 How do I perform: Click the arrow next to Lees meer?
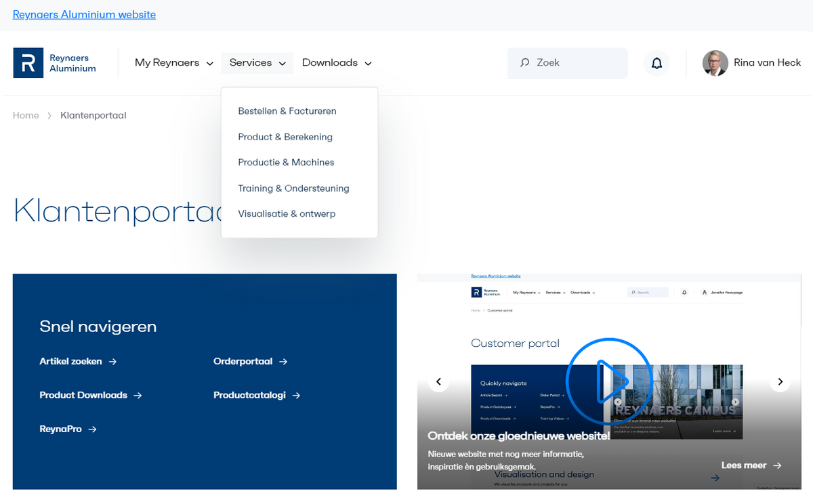[777, 465]
